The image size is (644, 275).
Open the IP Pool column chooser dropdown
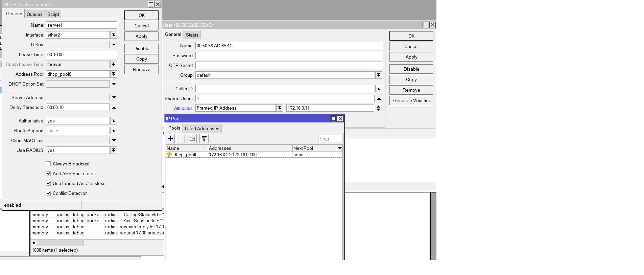340,148
